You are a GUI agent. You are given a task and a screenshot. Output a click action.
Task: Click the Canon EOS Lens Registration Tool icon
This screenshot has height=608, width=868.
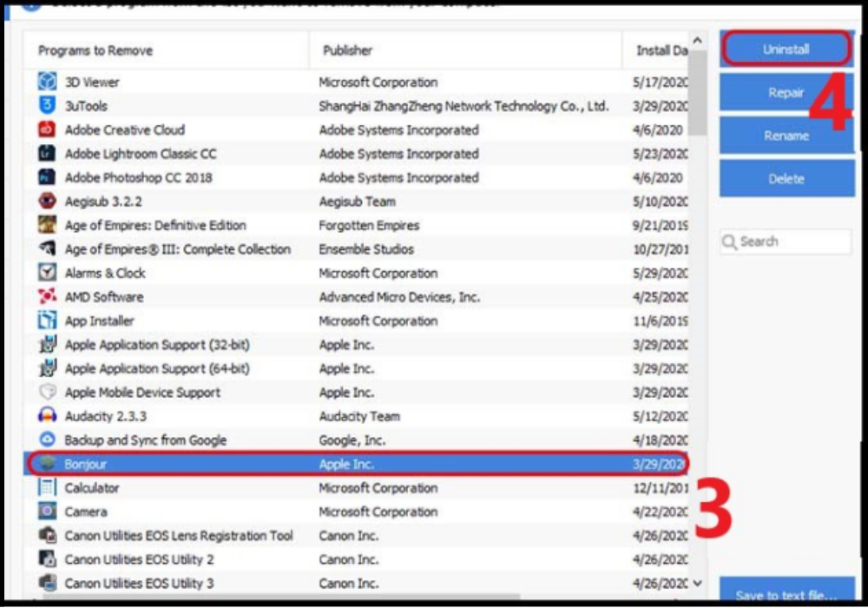(47, 535)
